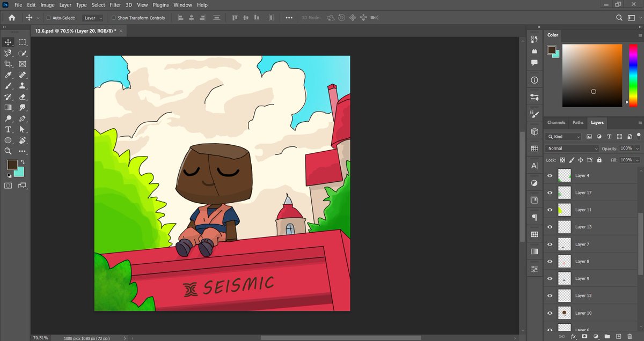The width and height of the screenshot is (644, 341).
Task: Click the zoom percentage field 70.51%
Action: tap(41, 338)
